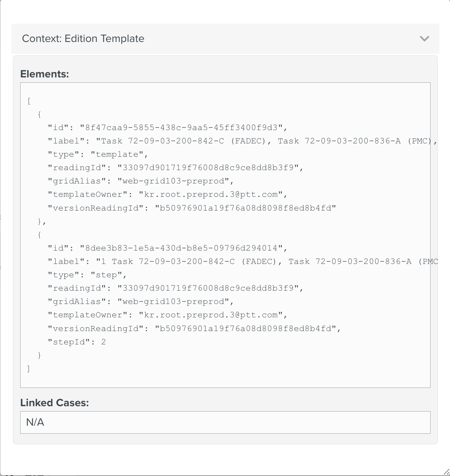Click the opening square bracket of the JSON
Screen dimensions: 450x476
click(x=29, y=101)
